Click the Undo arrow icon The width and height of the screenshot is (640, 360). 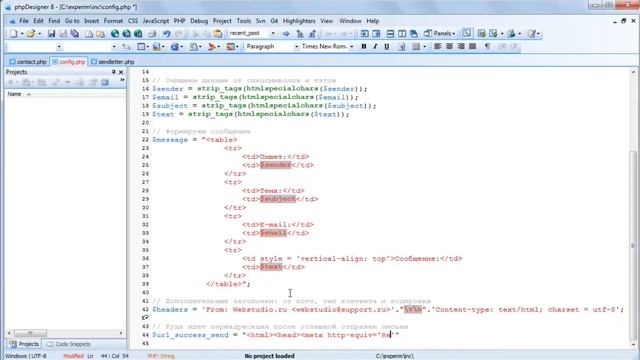tap(166, 34)
